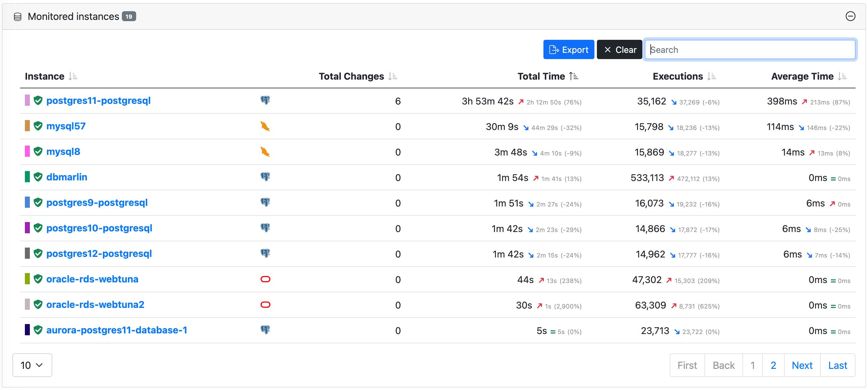Click Executions value 533,113
This screenshot has height=390, width=868.
click(647, 178)
